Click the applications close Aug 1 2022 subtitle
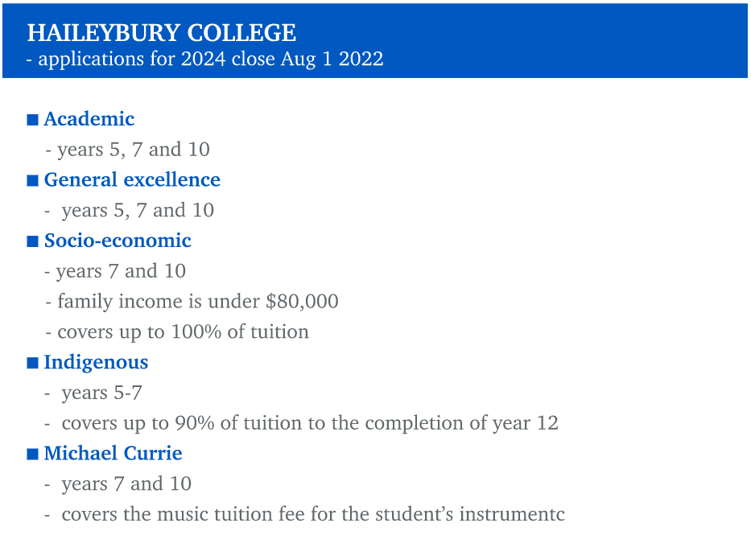 (x=205, y=60)
